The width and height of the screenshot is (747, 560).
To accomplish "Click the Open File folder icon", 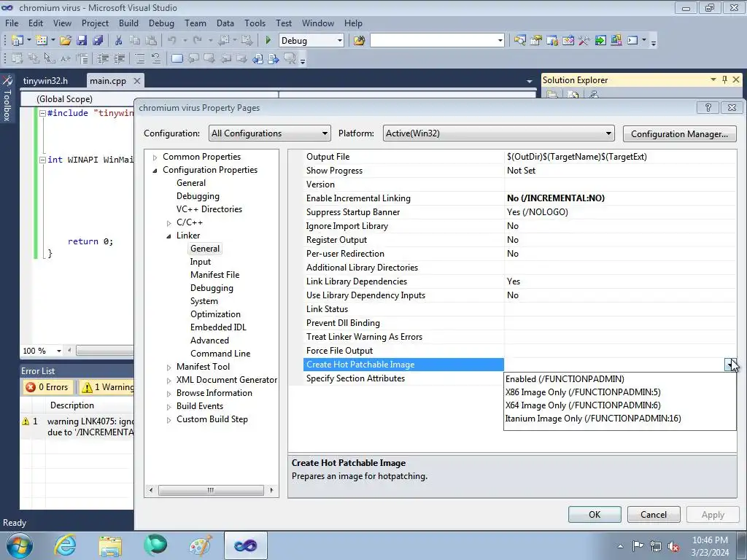I will (x=66, y=41).
